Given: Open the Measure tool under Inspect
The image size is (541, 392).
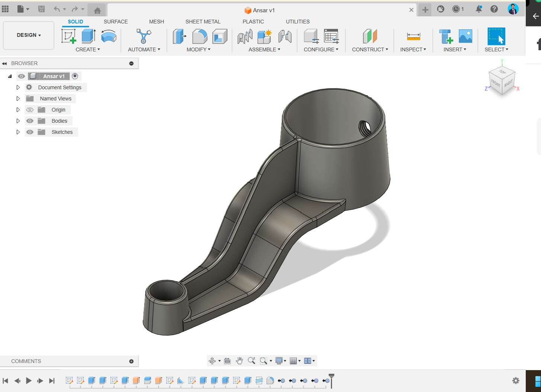Looking at the screenshot, I should point(413,36).
